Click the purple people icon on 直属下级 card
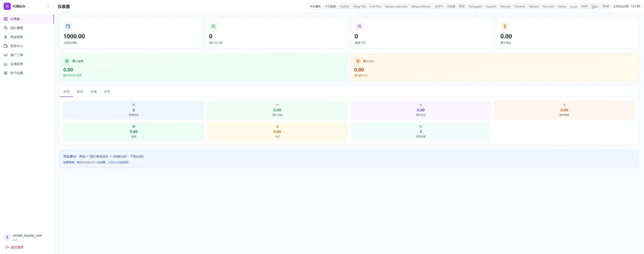This screenshot has width=644, height=254. (359, 26)
